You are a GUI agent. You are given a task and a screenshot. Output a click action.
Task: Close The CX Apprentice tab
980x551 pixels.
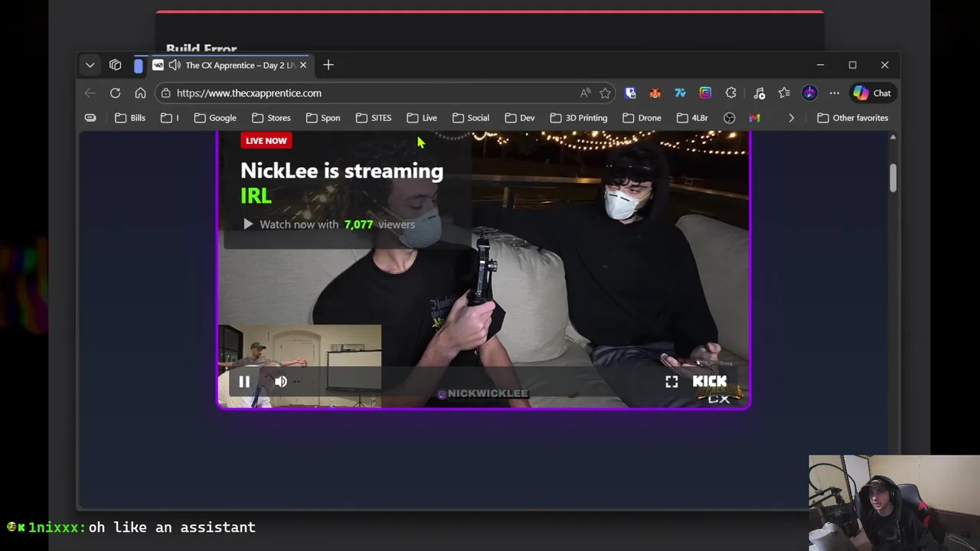[302, 65]
